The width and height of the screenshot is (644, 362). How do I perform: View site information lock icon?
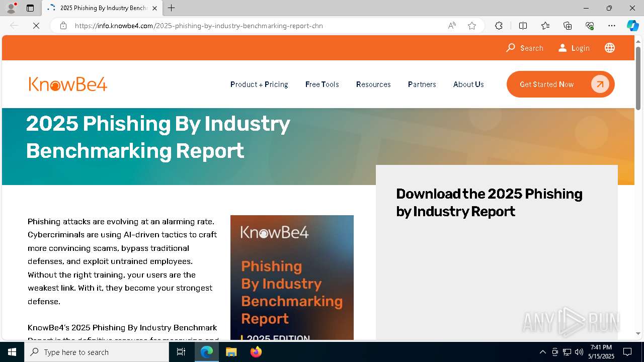(63, 26)
